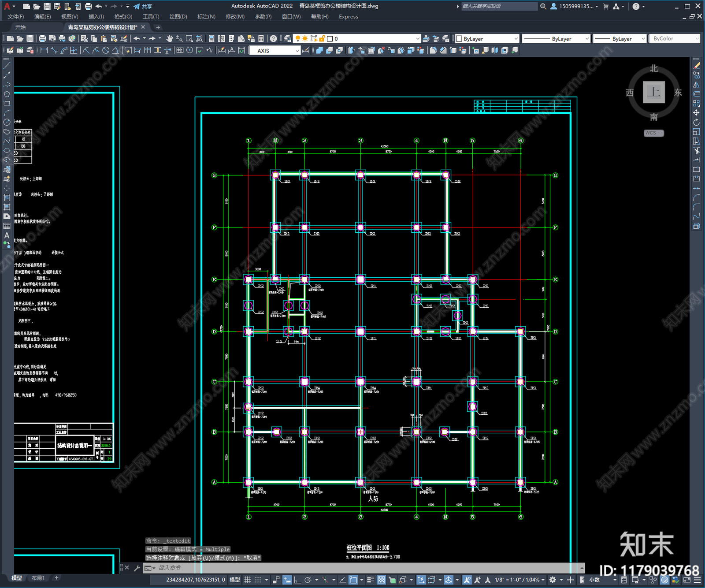Click the Help question mark icon
705x588 pixels.
[273, 39]
